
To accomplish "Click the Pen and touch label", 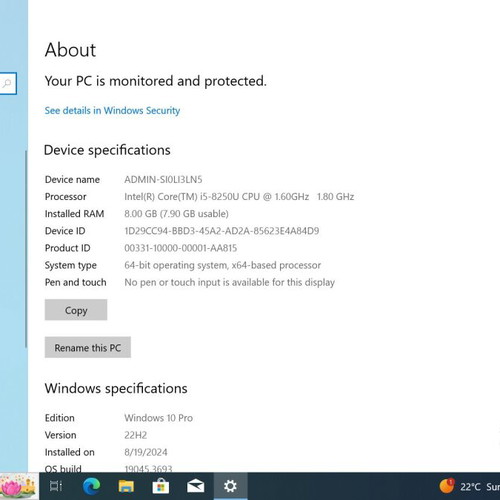I will [76, 282].
